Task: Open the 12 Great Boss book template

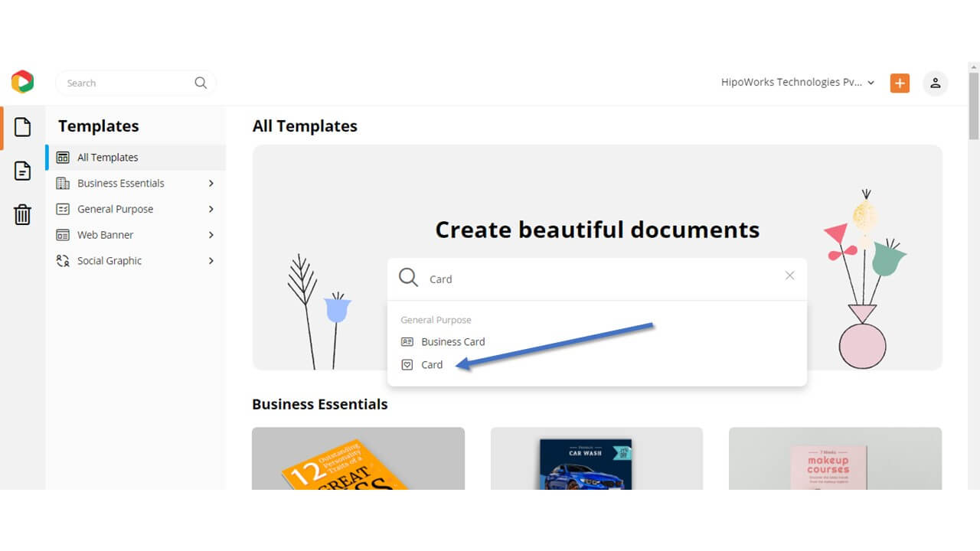Action: (x=358, y=459)
